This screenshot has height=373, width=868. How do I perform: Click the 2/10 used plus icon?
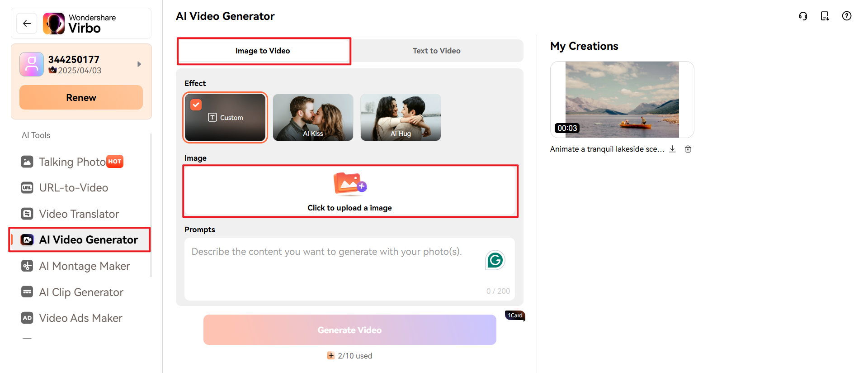(331, 355)
